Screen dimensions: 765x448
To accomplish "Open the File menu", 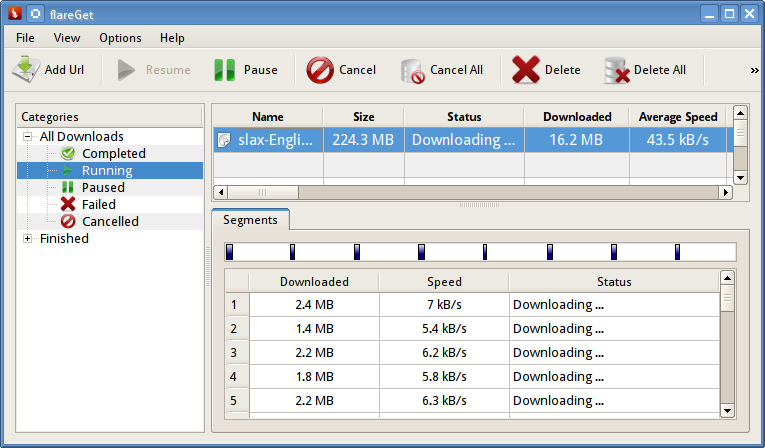I will 25,38.
